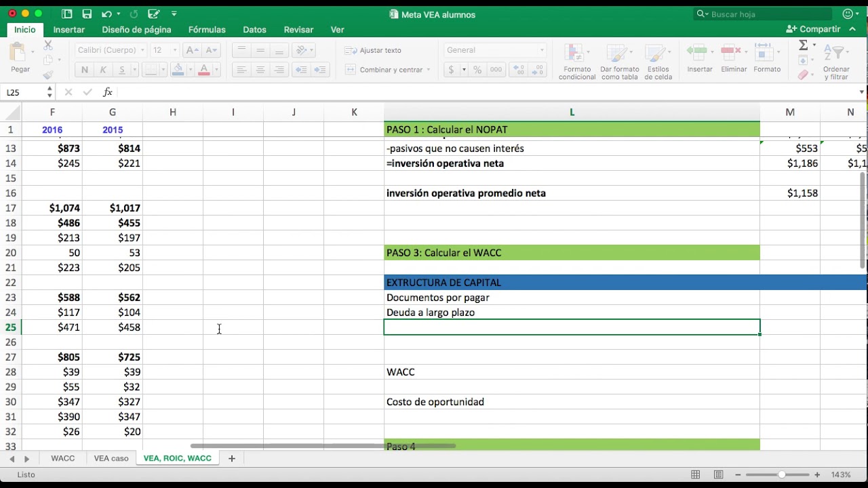
Task: Click the Formato cells button
Action: pos(767,58)
